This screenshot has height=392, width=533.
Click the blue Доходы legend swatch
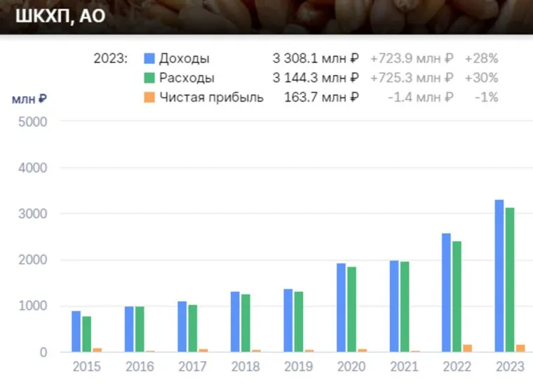tap(149, 59)
